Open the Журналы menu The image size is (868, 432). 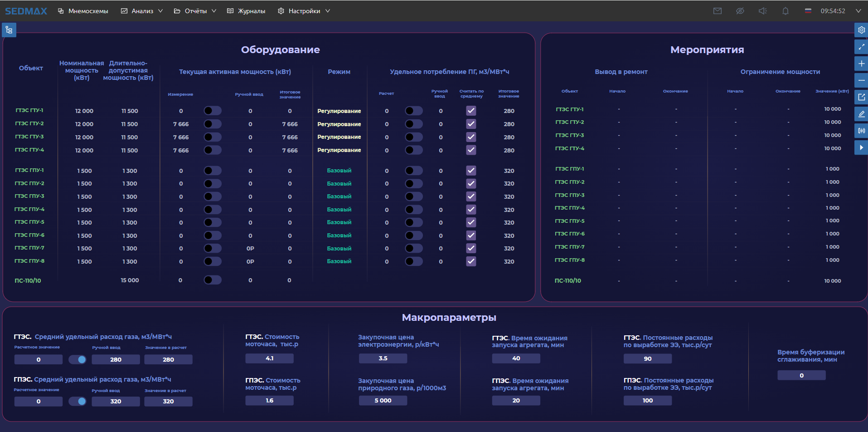(x=246, y=11)
